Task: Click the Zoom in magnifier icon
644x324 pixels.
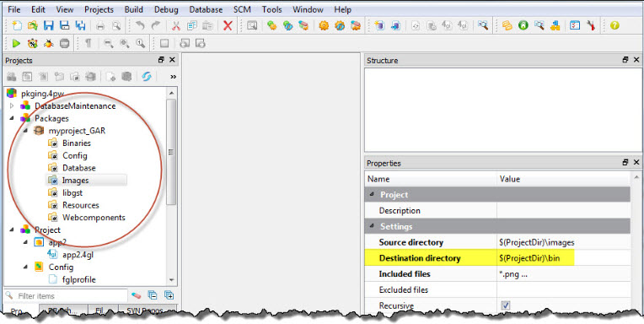Action: click(x=125, y=43)
